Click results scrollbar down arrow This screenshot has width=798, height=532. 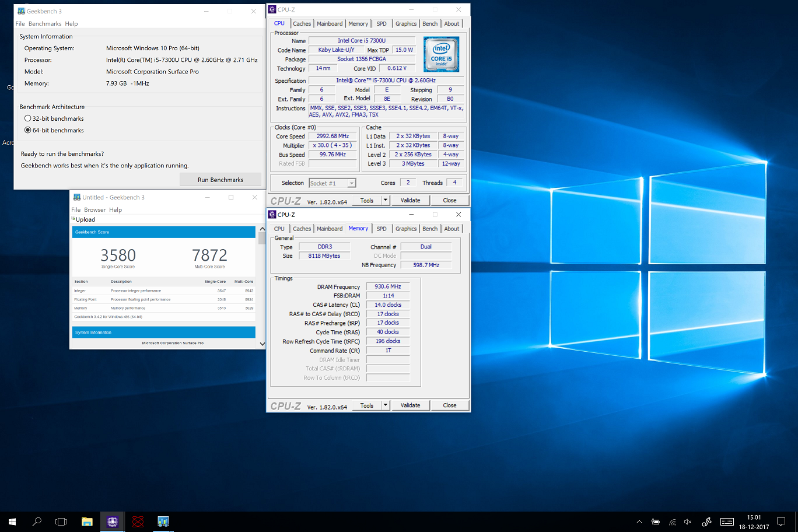262,344
